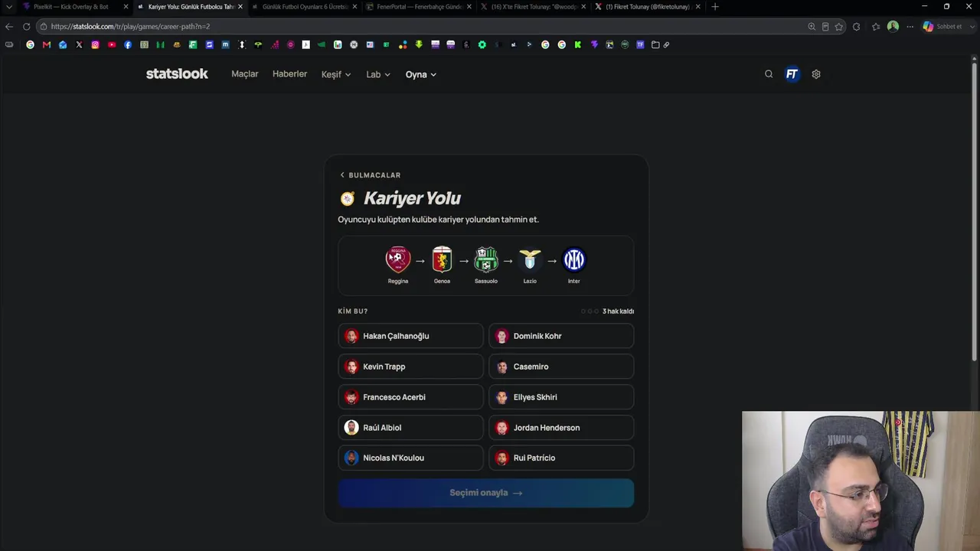This screenshot has height=551, width=980.
Task: Open the statslook search icon
Action: coord(769,74)
